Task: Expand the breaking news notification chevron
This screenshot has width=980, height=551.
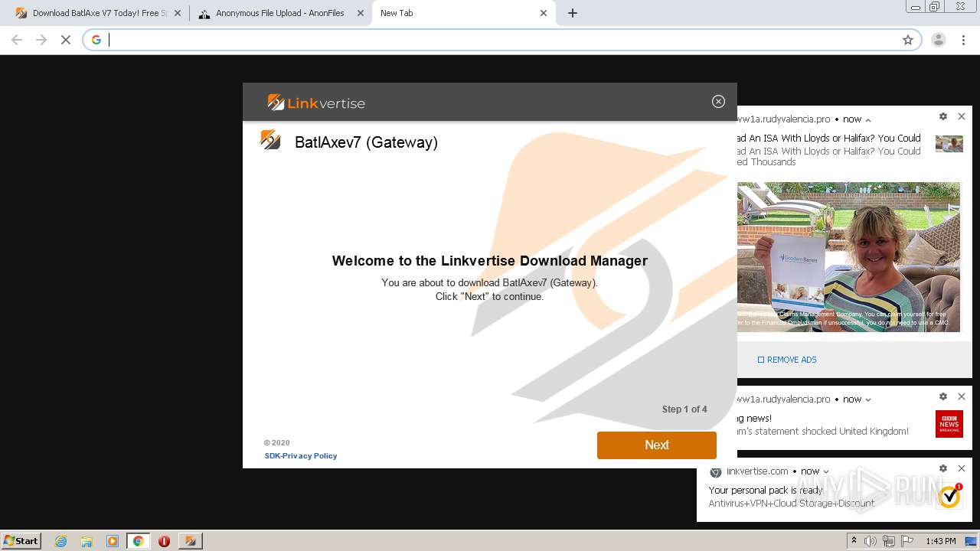Action: [868, 399]
